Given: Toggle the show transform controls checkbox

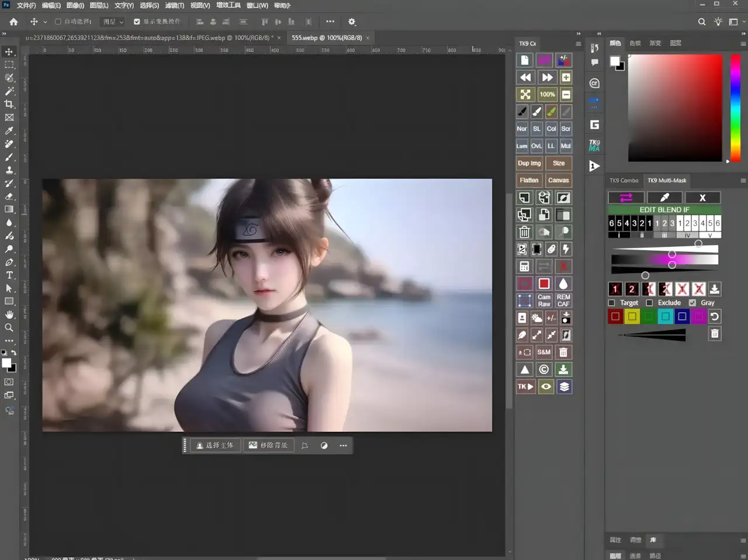Looking at the screenshot, I should 137,22.
